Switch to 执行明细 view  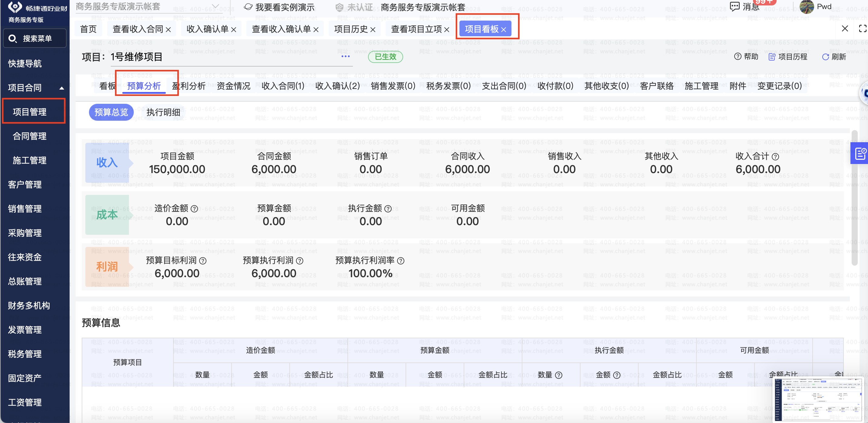point(163,112)
